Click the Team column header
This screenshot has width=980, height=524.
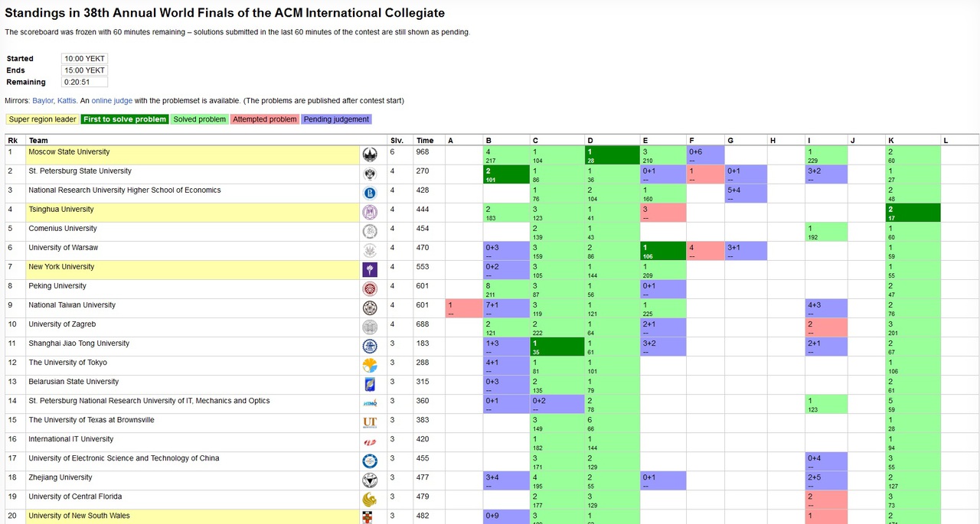(x=38, y=141)
